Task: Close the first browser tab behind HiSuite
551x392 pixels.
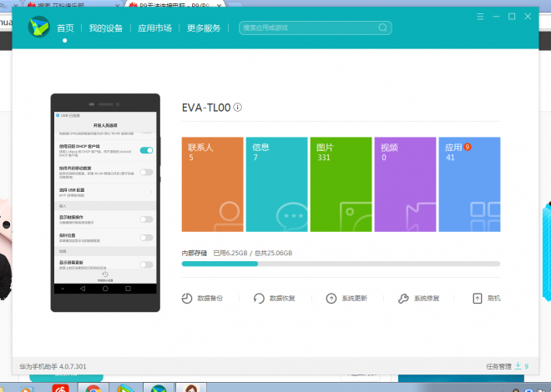Action: [16, 6]
